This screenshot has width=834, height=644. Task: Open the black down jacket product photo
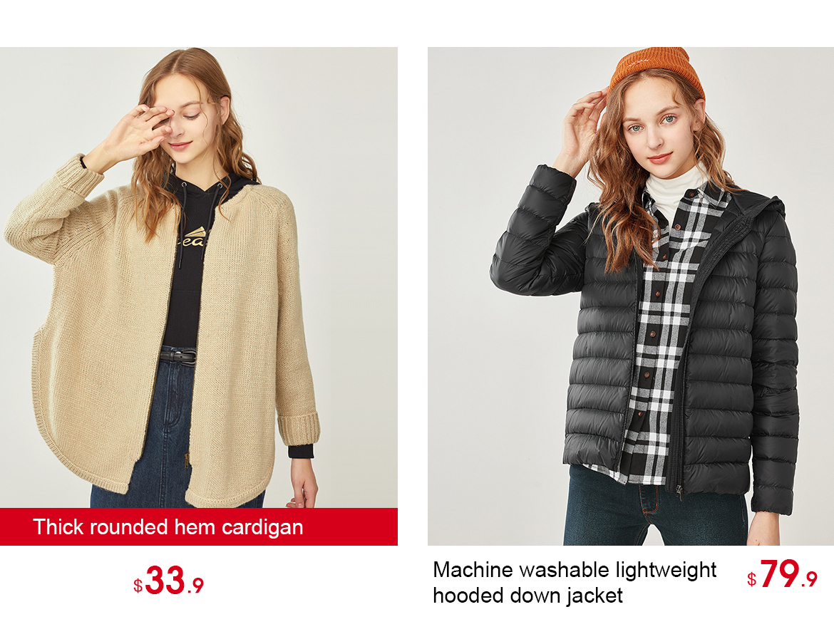[631, 296]
